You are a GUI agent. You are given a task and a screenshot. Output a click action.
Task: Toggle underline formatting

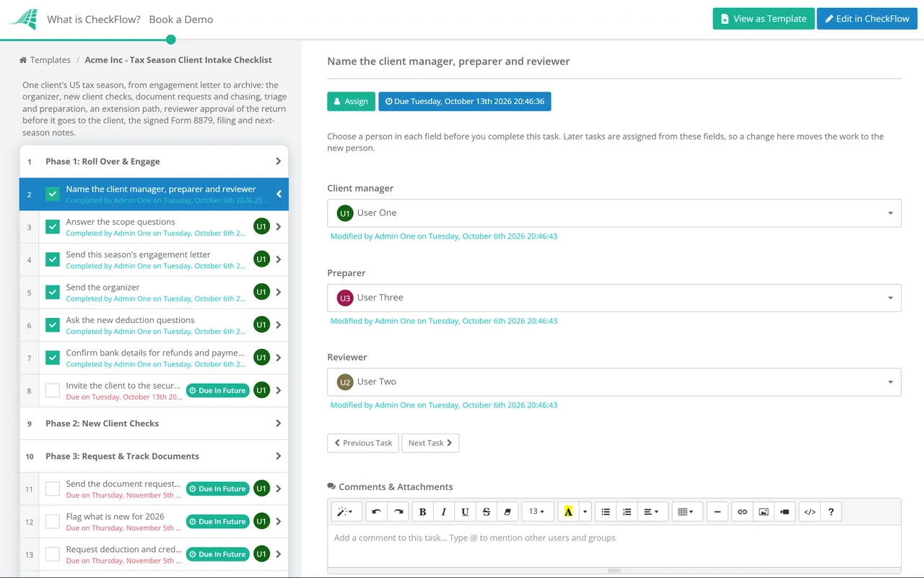(465, 512)
